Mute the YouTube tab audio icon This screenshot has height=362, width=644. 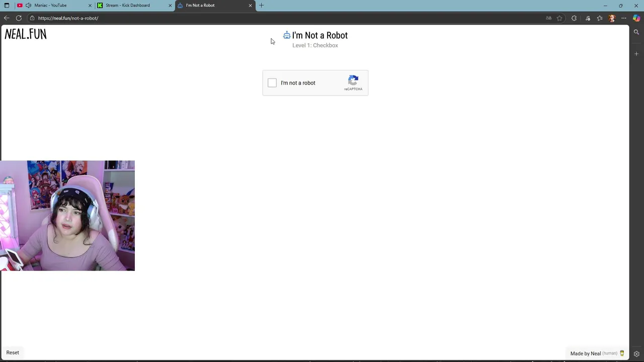(x=28, y=6)
